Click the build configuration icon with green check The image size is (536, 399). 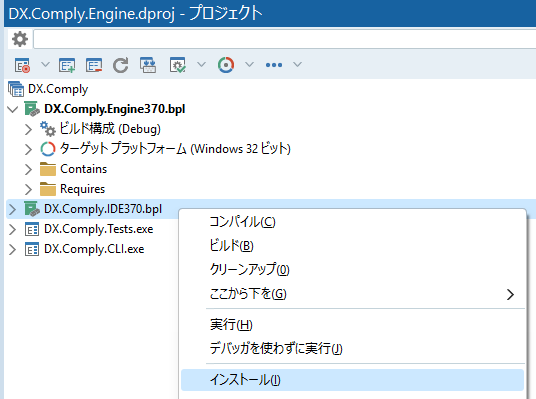[178, 65]
